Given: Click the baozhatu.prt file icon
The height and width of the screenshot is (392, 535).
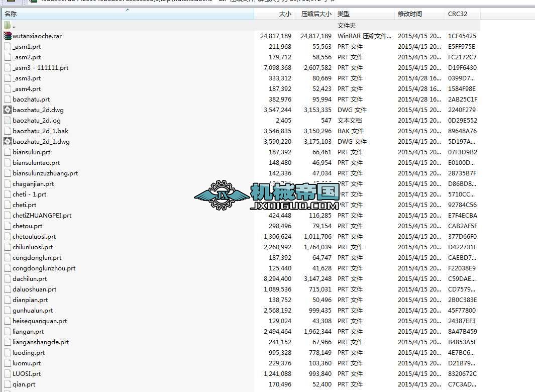Looking at the screenshot, I should click(8, 100).
